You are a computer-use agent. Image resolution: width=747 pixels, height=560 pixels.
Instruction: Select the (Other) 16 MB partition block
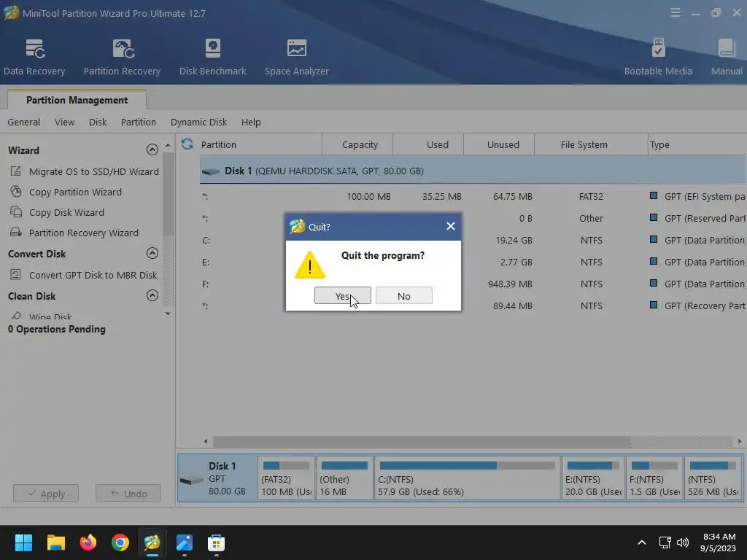[344, 478]
